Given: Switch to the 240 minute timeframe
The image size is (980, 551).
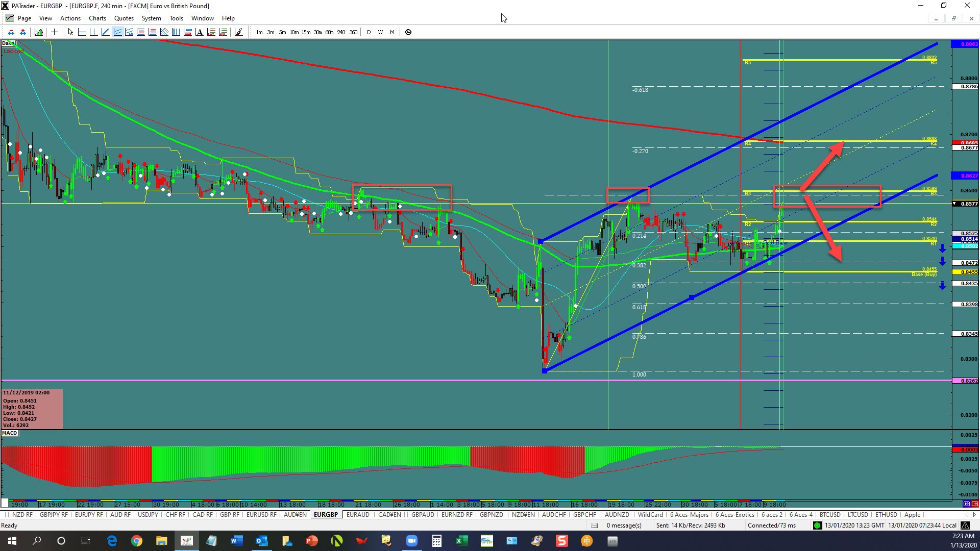Looking at the screenshot, I should (x=341, y=32).
